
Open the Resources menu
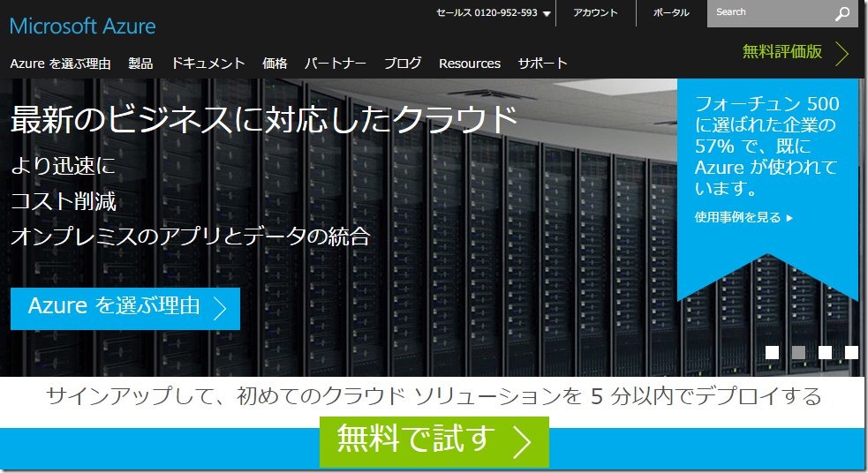point(470,64)
